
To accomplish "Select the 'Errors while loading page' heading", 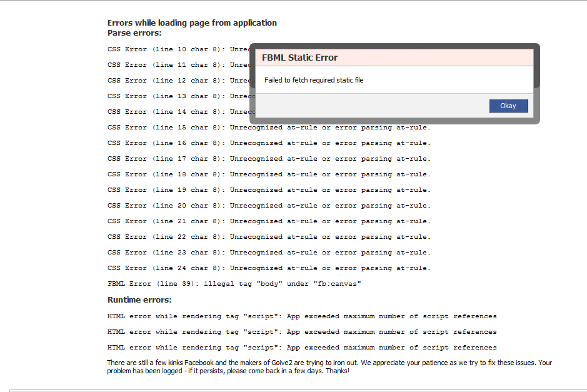I will 192,23.
